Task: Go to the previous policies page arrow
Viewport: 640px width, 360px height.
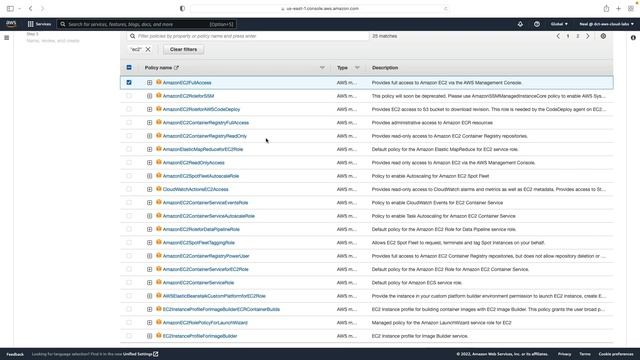Action: (558, 36)
